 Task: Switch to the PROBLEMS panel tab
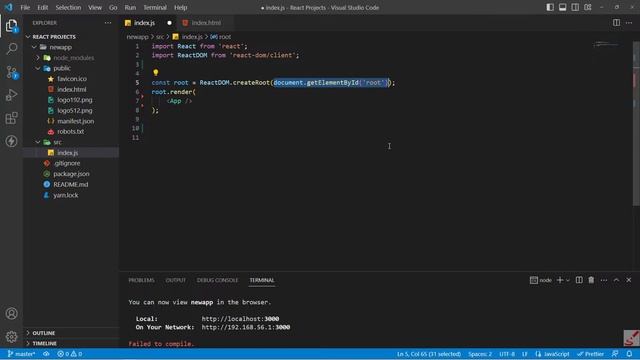click(141, 280)
